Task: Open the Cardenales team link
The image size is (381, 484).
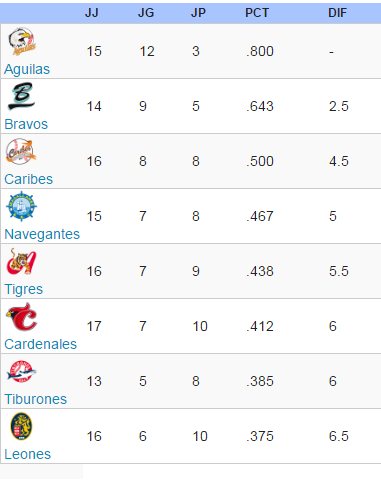Action: point(40,344)
